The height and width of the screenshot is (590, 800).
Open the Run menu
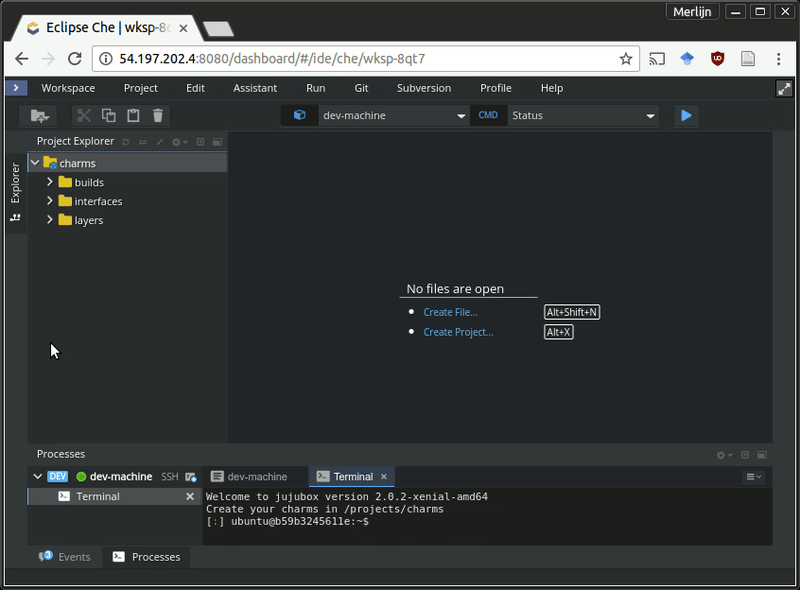[315, 88]
